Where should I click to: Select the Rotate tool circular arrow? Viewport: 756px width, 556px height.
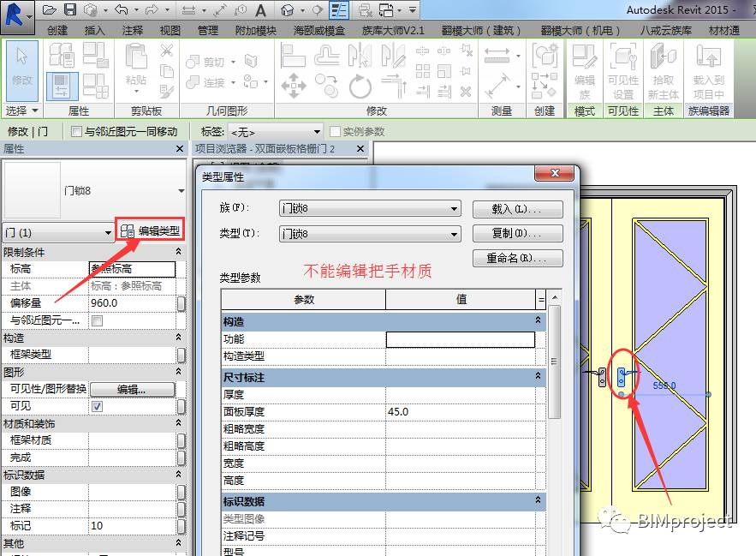coord(360,87)
